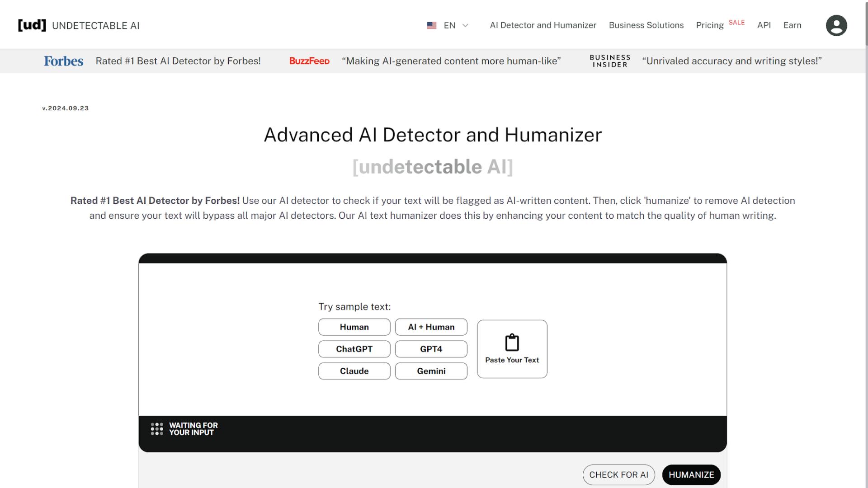Open AI Detector and Humanizer menu

pos(542,25)
